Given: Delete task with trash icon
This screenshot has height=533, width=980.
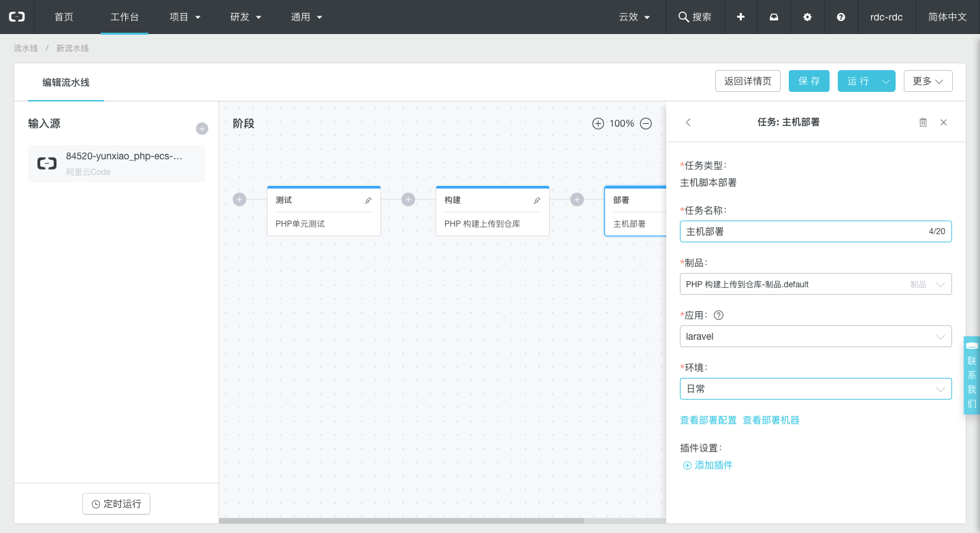Looking at the screenshot, I should pyautogui.click(x=923, y=122).
